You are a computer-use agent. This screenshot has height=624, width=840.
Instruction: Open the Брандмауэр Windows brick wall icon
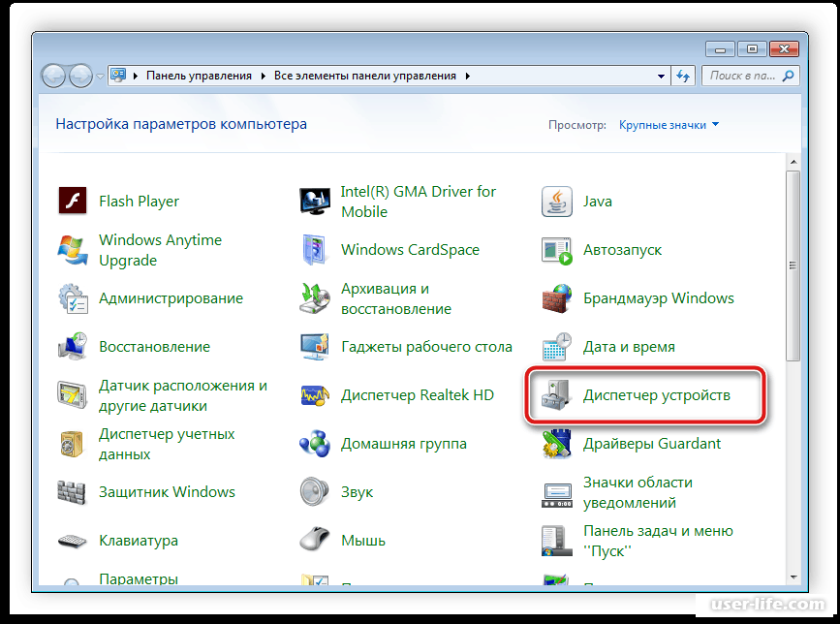pos(556,298)
